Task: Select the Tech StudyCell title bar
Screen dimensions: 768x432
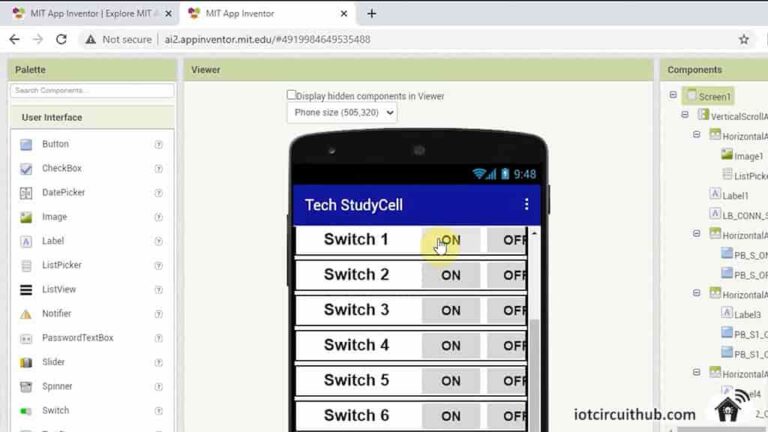Action: tap(416, 205)
